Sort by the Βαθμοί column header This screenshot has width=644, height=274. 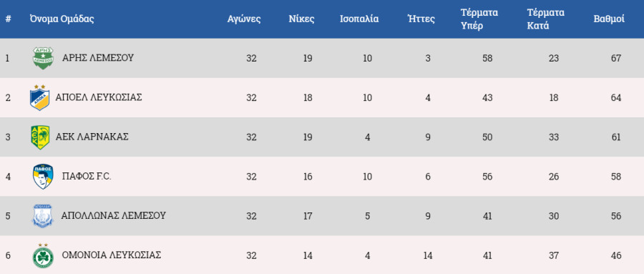pyautogui.click(x=609, y=19)
